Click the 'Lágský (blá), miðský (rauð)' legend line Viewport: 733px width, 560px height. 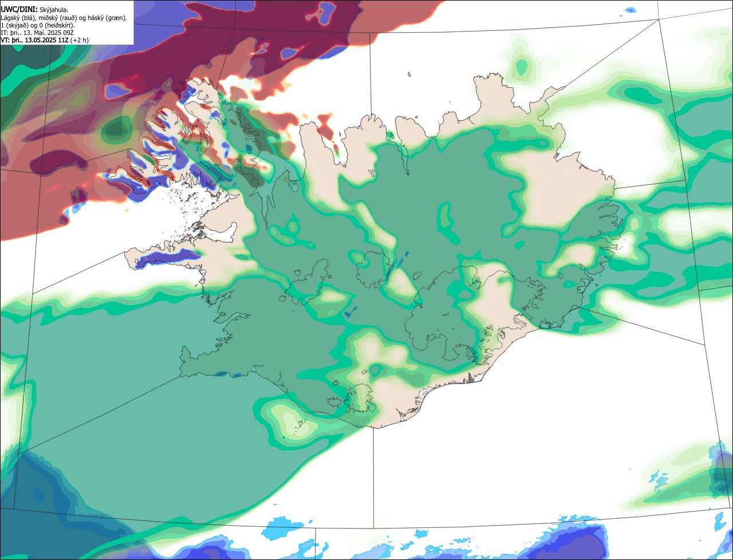tap(64, 18)
